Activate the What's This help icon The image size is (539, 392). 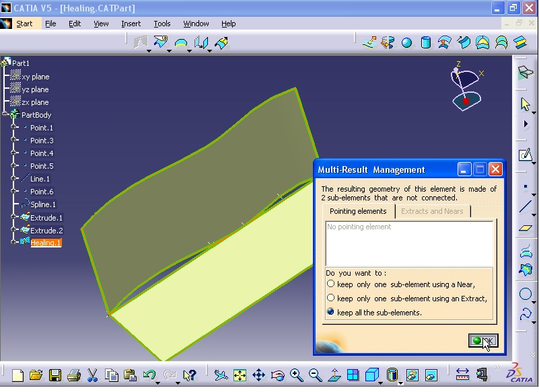tap(189, 375)
